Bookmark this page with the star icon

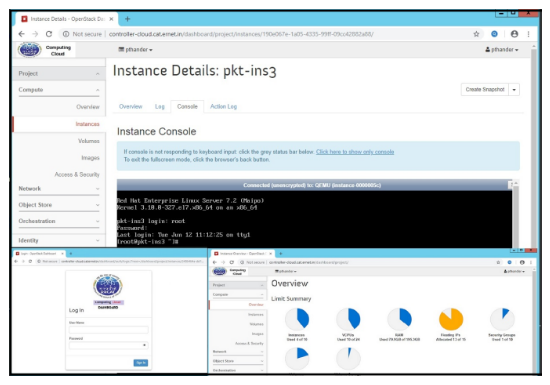[476, 34]
